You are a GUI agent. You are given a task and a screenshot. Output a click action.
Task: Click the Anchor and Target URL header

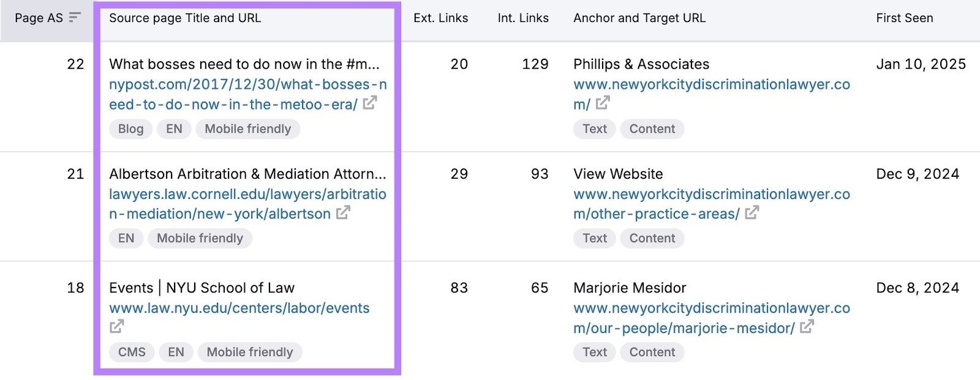click(x=639, y=18)
